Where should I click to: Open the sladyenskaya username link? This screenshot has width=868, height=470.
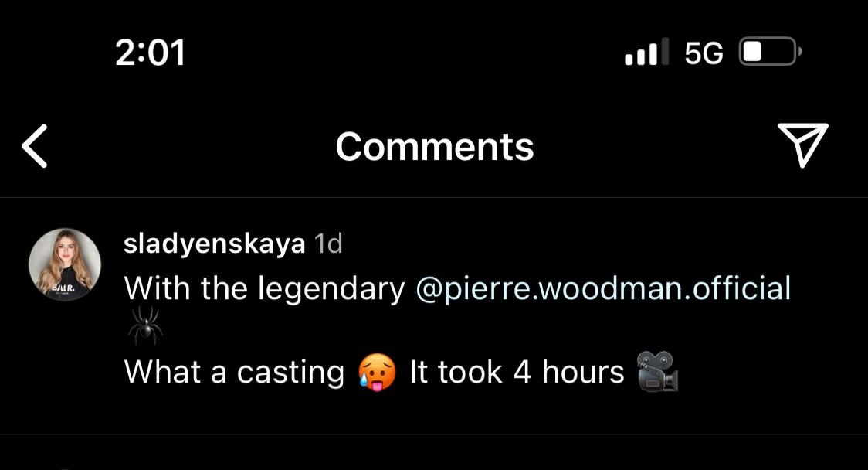(x=214, y=244)
